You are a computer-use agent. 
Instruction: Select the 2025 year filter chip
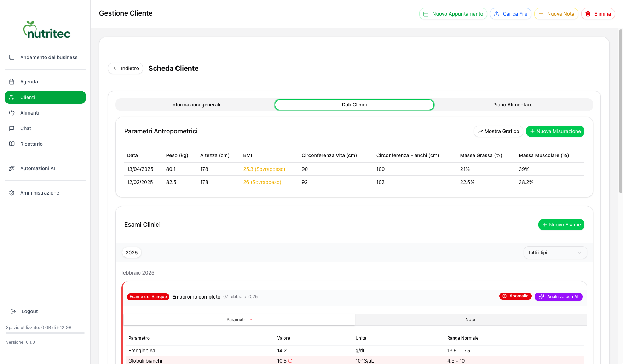point(132,253)
